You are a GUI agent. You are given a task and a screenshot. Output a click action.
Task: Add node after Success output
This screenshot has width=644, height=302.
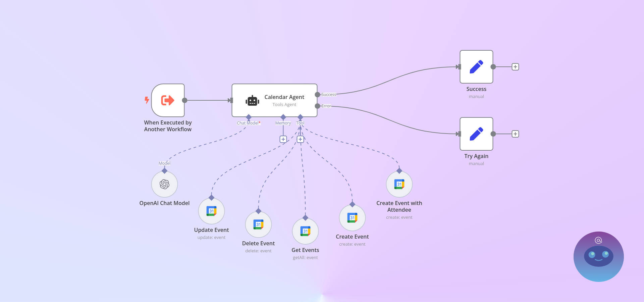515,67
